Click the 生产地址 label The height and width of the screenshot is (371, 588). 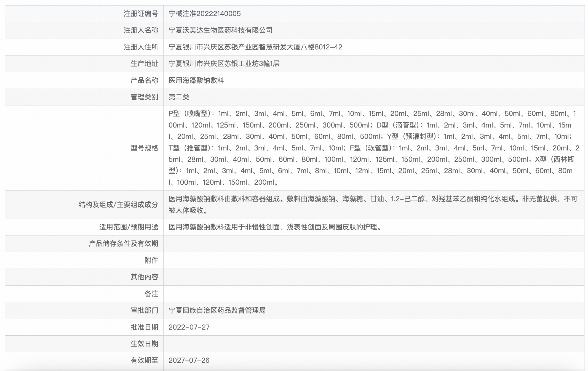pyautogui.click(x=144, y=64)
